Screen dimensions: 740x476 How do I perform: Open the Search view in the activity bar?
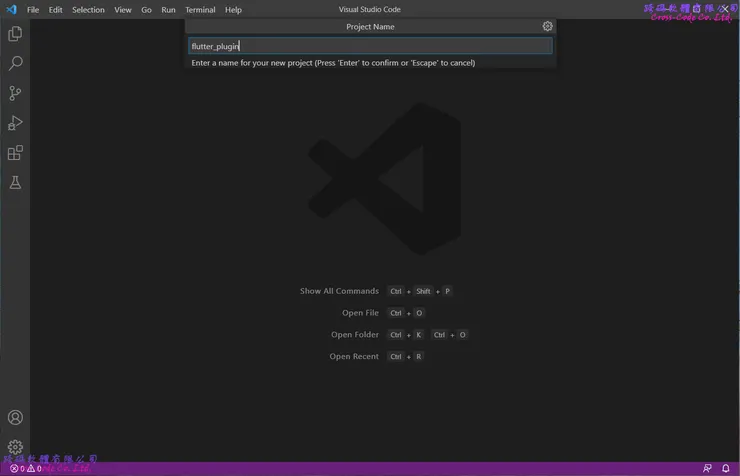[x=15, y=64]
